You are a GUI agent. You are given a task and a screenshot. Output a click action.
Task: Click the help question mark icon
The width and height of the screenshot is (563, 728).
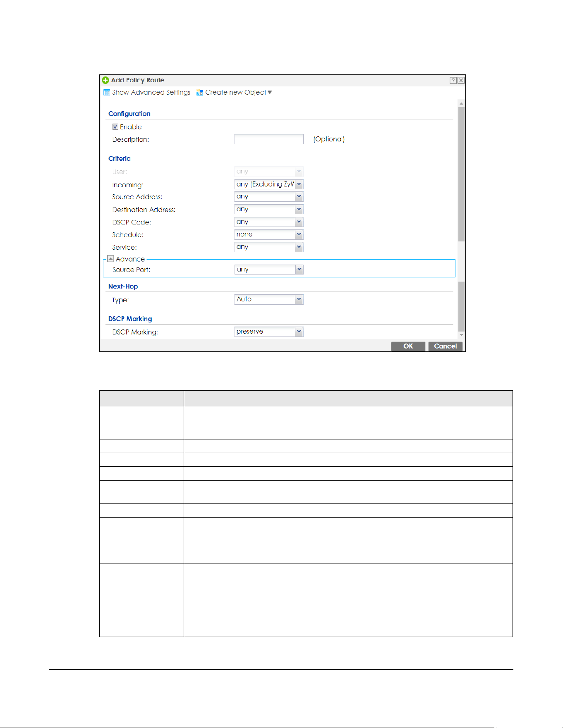point(453,80)
